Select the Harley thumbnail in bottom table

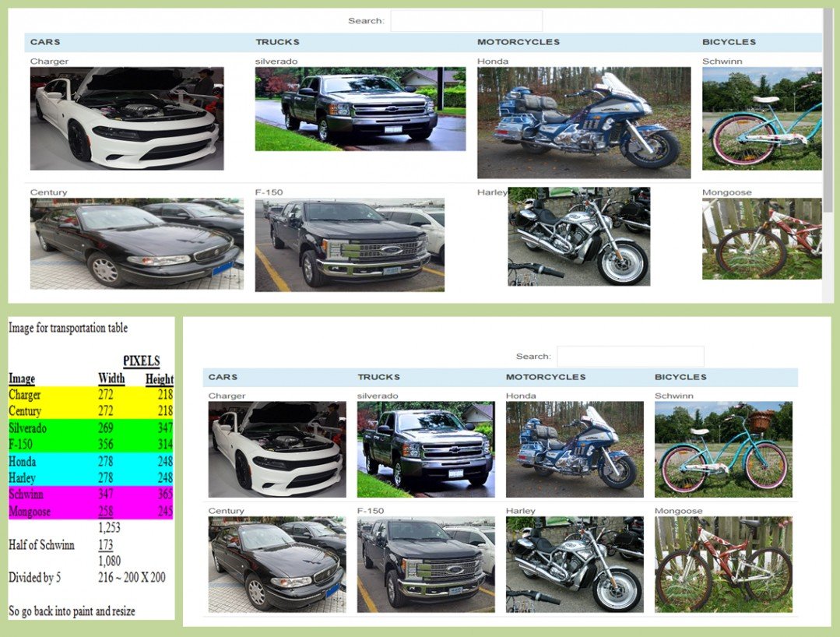pyautogui.click(x=575, y=565)
